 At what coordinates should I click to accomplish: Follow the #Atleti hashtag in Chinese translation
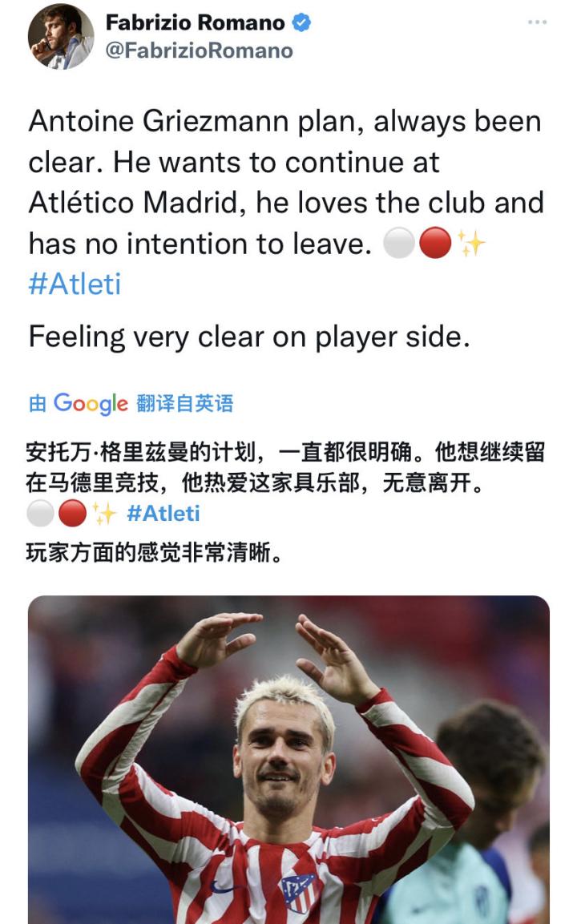pos(163,513)
